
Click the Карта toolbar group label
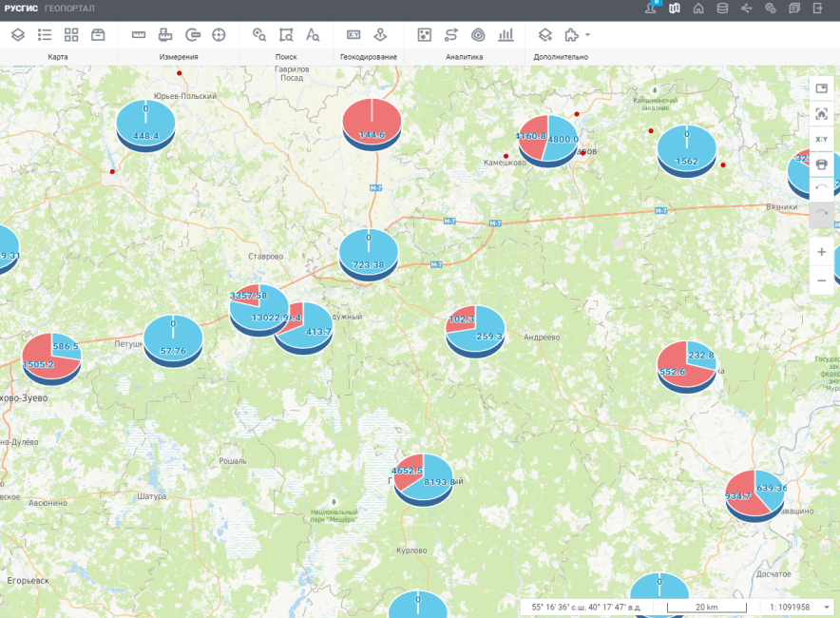(58, 56)
